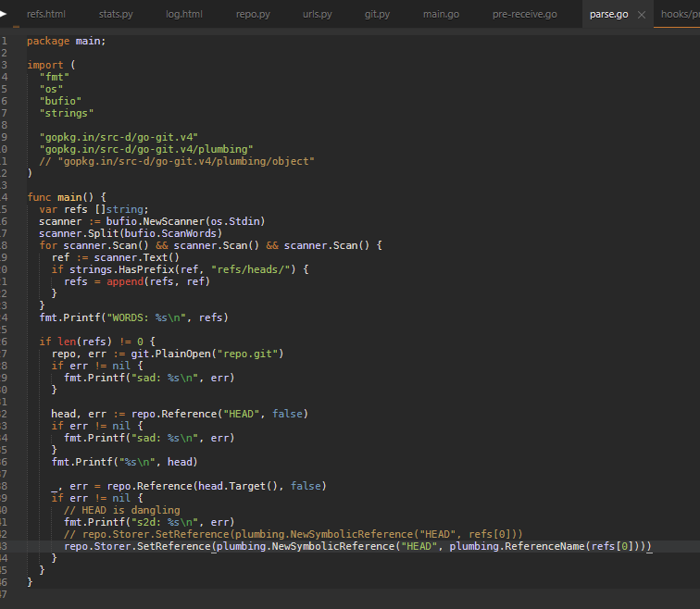Close the parse.go tab
This screenshot has width=700, height=609.
pyautogui.click(x=642, y=15)
